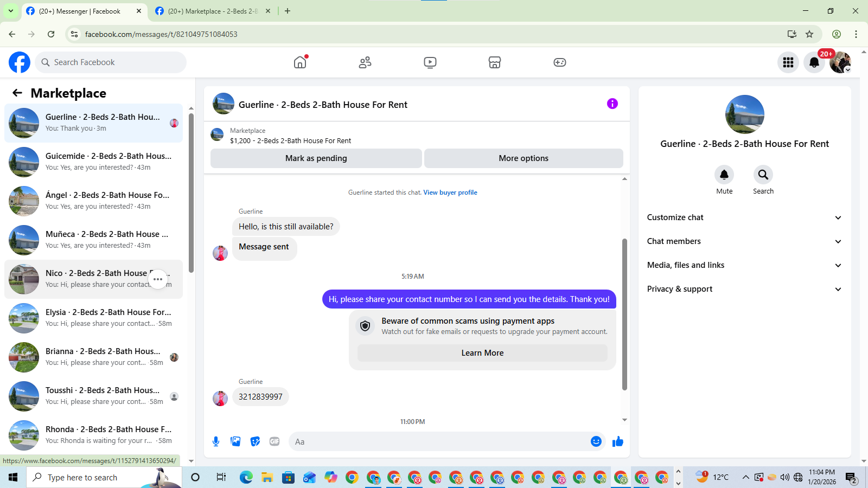Open the Marketplace storefront icon
The width and height of the screenshot is (868, 488).
[495, 62]
